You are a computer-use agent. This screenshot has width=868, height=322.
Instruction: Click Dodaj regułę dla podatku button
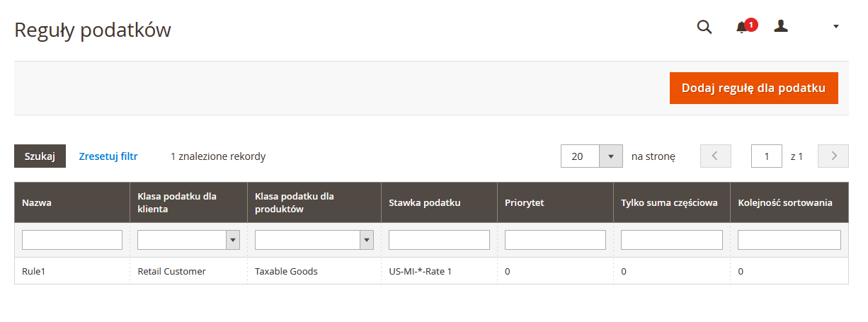tap(754, 88)
